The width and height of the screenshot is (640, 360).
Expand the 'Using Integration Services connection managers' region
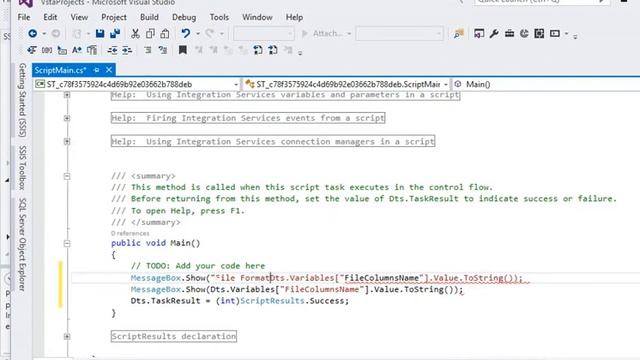(67, 142)
